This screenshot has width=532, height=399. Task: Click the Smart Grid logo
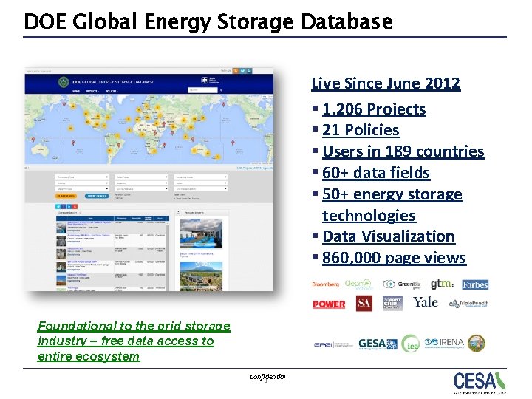point(392,304)
